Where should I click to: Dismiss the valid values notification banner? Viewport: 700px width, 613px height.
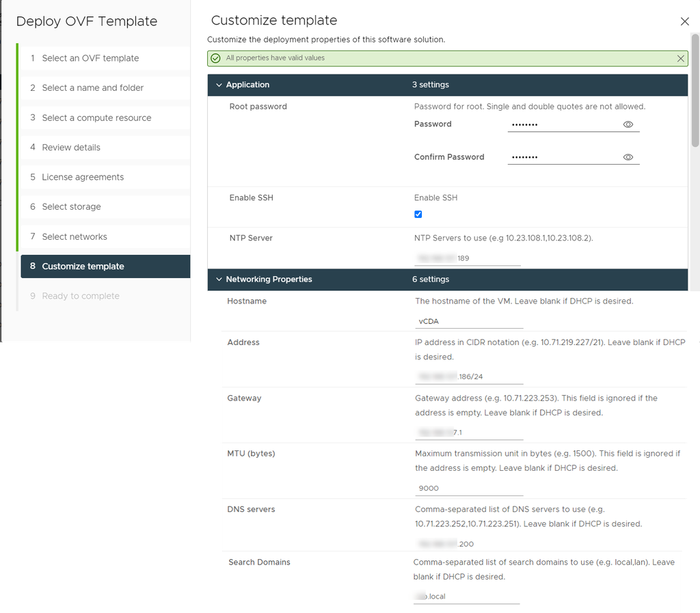[x=680, y=59]
